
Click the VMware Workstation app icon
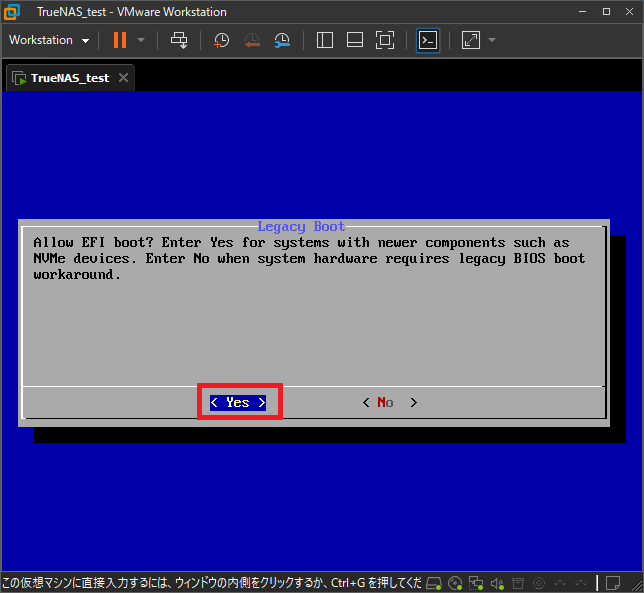pyautogui.click(x=12, y=11)
